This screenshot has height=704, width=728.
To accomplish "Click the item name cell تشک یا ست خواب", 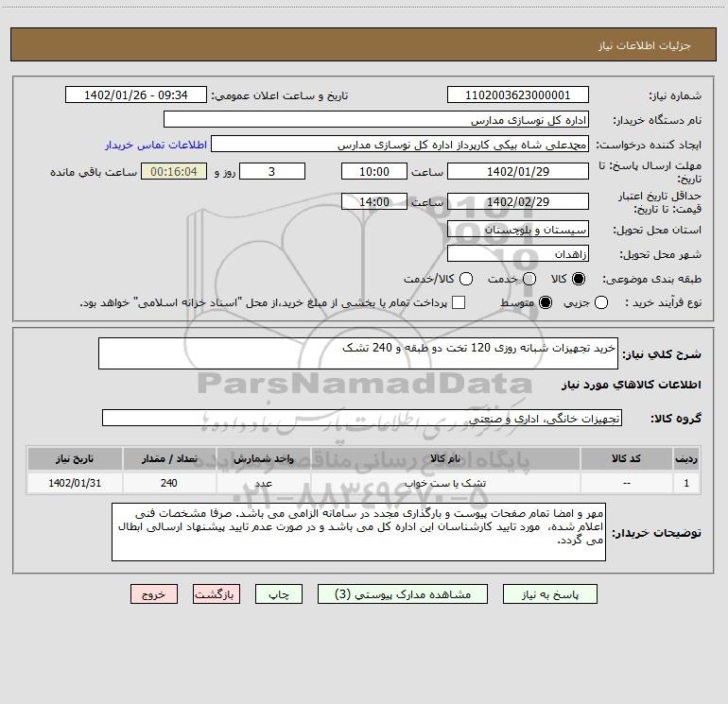I will (x=445, y=483).
